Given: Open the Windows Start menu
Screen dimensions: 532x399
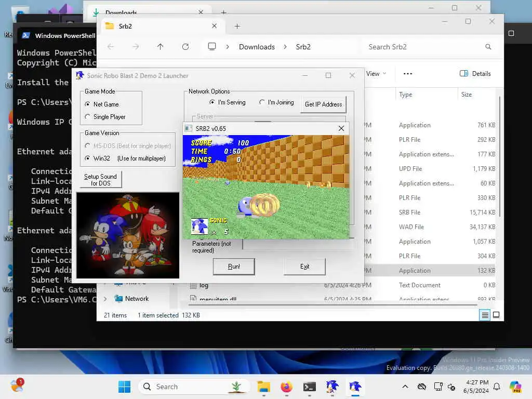Looking at the screenshot, I should coord(124,387).
